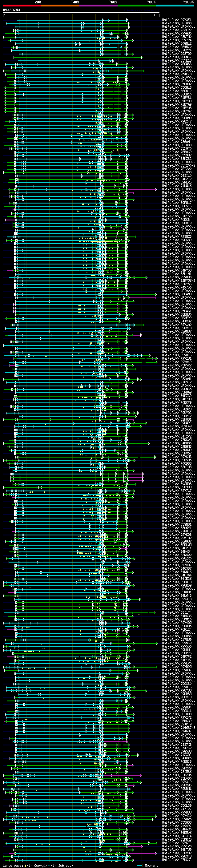197x868 pixels.
Task: Click the orange ~40% identity legend bar
Action: (x=60, y=6)
